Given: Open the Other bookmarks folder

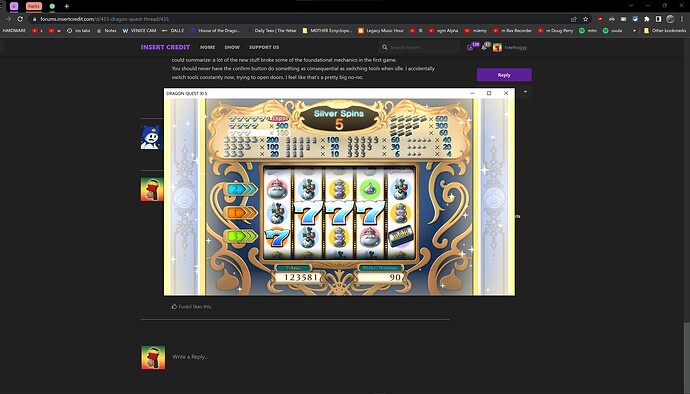Looking at the screenshot, I should click(x=664, y=31).
